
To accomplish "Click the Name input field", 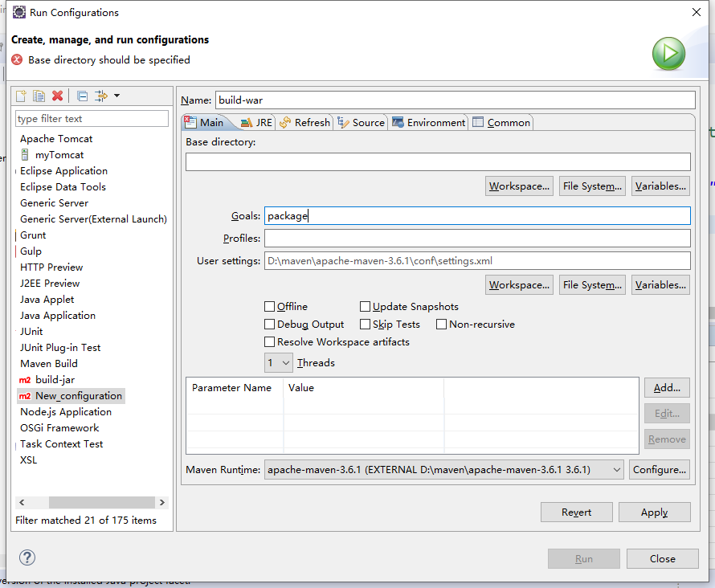I will tap(455, 100).
